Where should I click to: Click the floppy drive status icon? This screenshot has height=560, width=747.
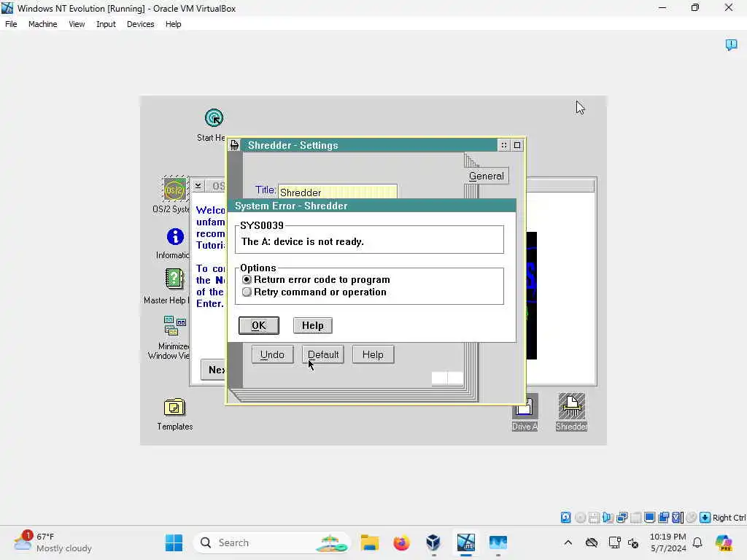pyautogui.click(x=594, y=518)
